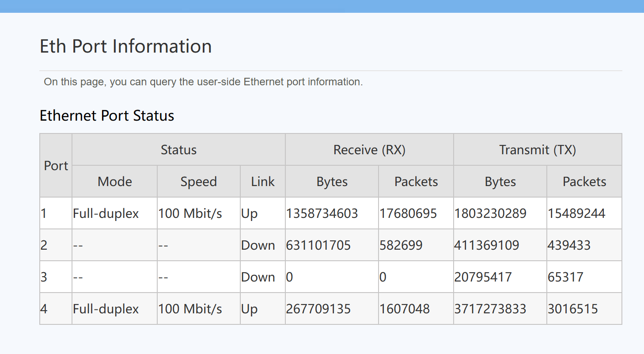Click the port number cell "3"

click(56, 277)
